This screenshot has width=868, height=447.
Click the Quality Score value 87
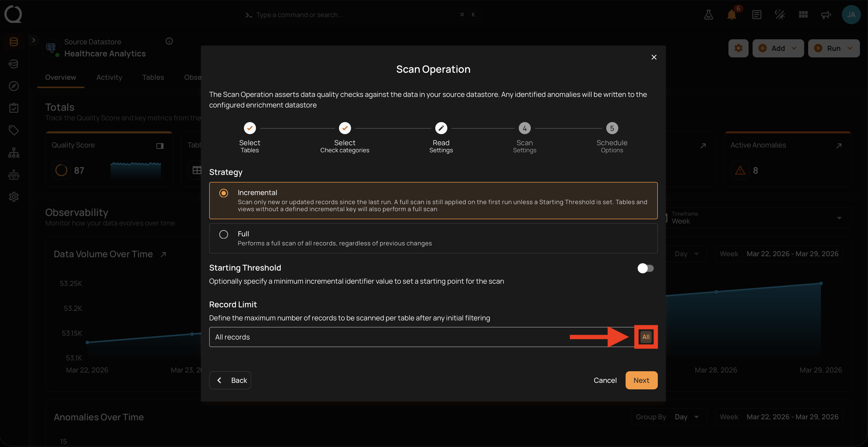[x=79, y=171]
